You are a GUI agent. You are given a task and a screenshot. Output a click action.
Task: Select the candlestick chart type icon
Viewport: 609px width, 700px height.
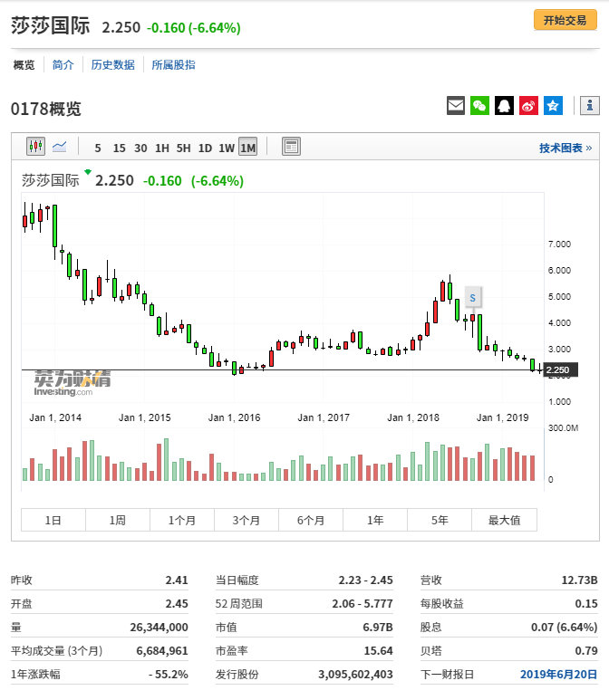(35, 146)
